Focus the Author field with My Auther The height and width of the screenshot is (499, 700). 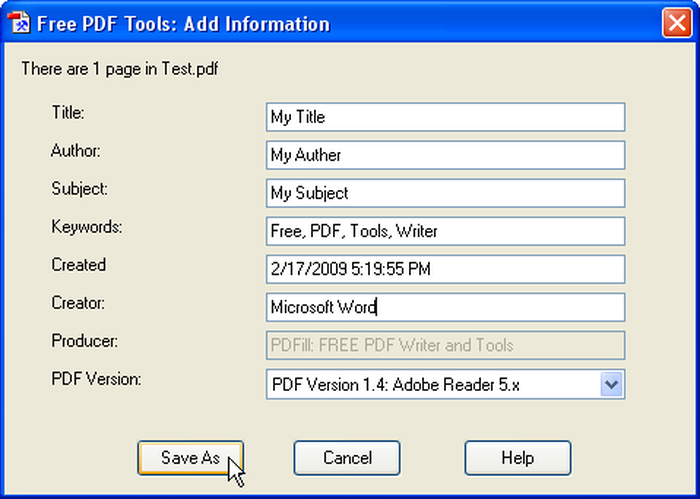point(446,155)
